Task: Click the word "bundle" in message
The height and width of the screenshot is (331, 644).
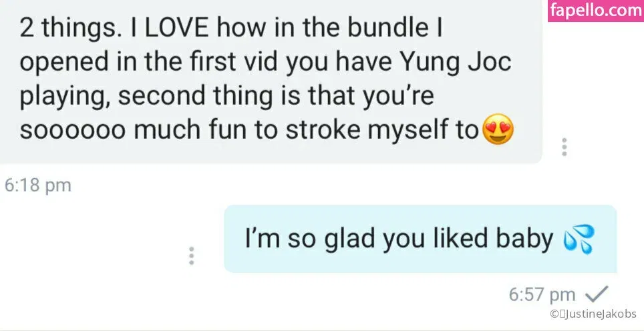Action: click(384, 28)
